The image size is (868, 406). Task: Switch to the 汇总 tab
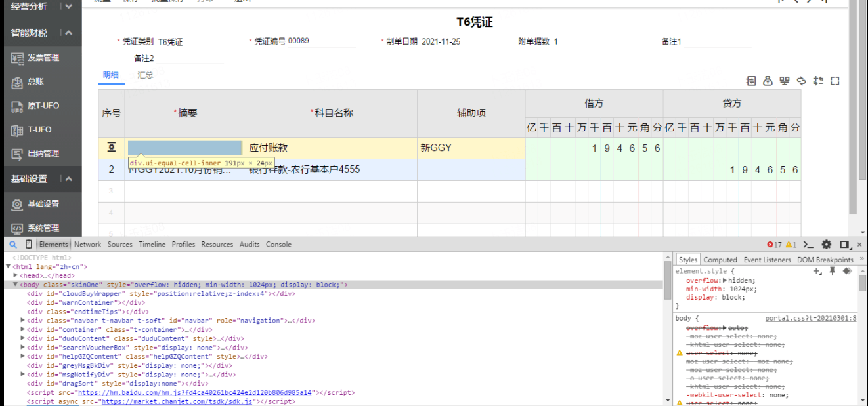(145, 75)
